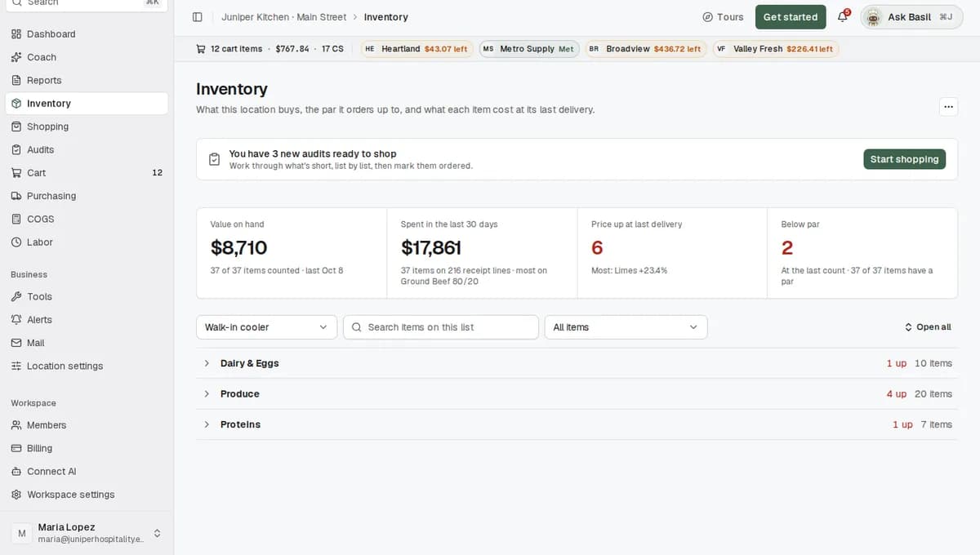The width and height of the screenshot is (980, 555).
Task: Expand the Proteins category chevron
Action: [x=207, y=424]
